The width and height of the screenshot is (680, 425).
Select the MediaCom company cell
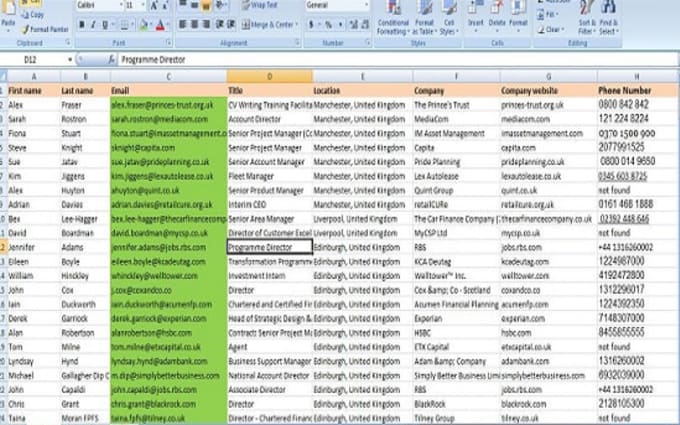pos(456,119)
